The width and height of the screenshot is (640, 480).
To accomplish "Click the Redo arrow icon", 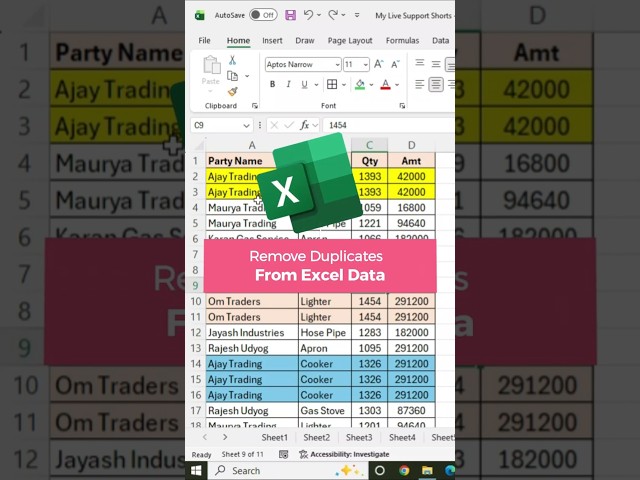I will pyautogui.click(x=333, y=15).
